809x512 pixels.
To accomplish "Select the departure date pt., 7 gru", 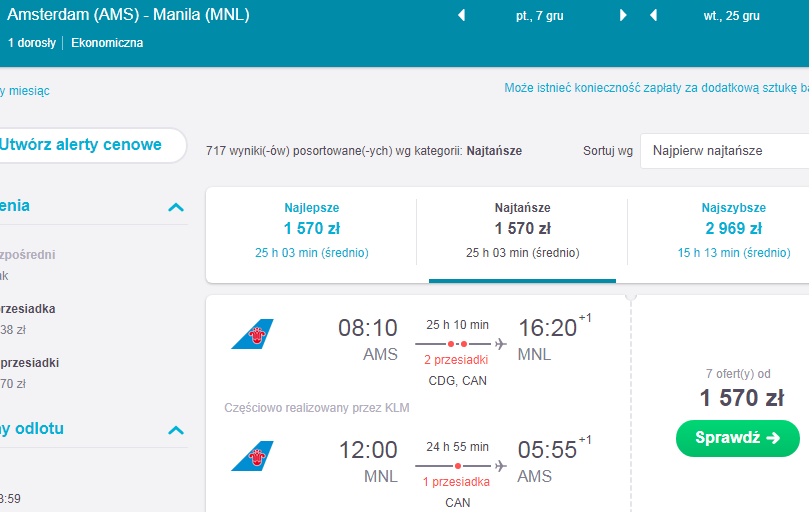I will point(540,16).
